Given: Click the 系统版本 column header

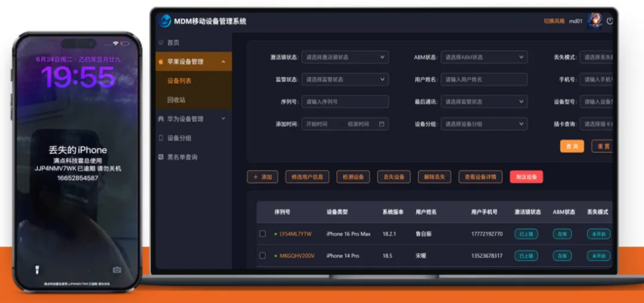Looking at the screenshot, I should (393, 212).
